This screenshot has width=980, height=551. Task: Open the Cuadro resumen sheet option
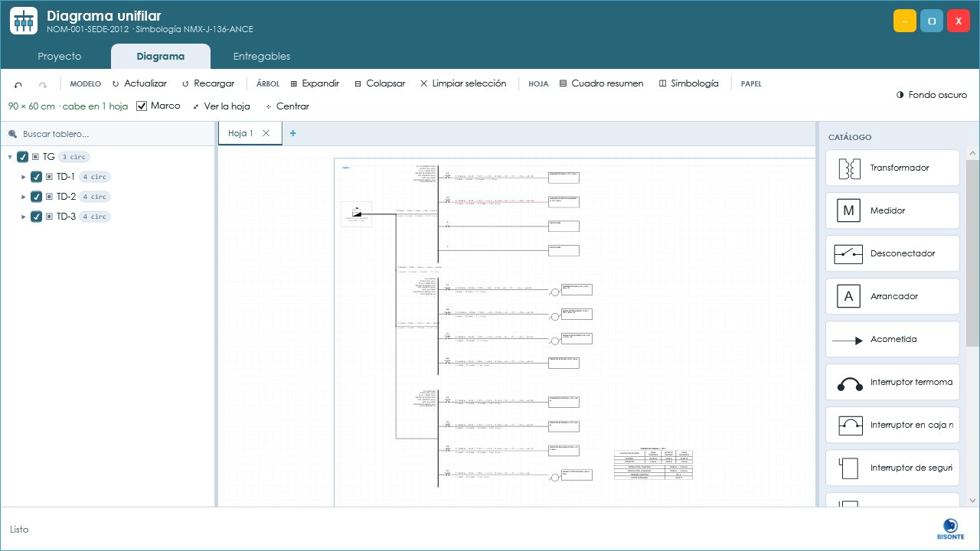pyautogui.click(x=602, y=83)
